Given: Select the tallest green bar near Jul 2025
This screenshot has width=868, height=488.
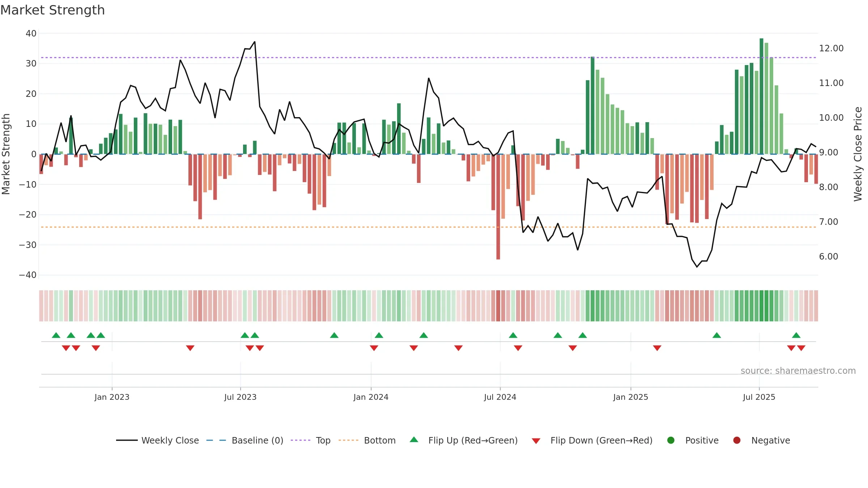Looking at the screenshot, I should (761, 96).
